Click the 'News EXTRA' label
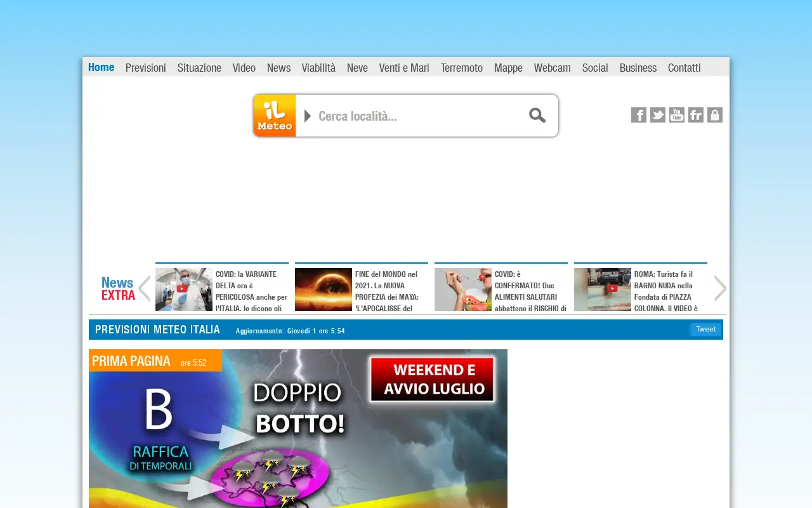 click(x=118, y=289)
